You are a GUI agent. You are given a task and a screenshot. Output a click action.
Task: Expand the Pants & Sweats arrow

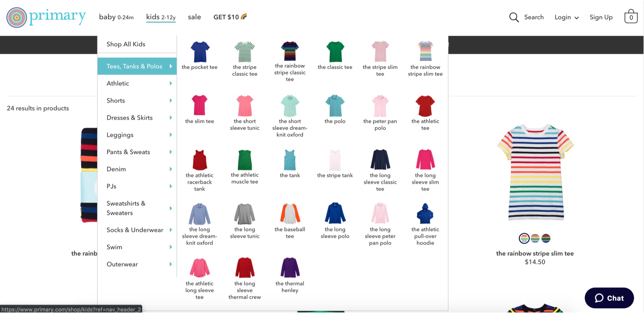pos(170,152)
